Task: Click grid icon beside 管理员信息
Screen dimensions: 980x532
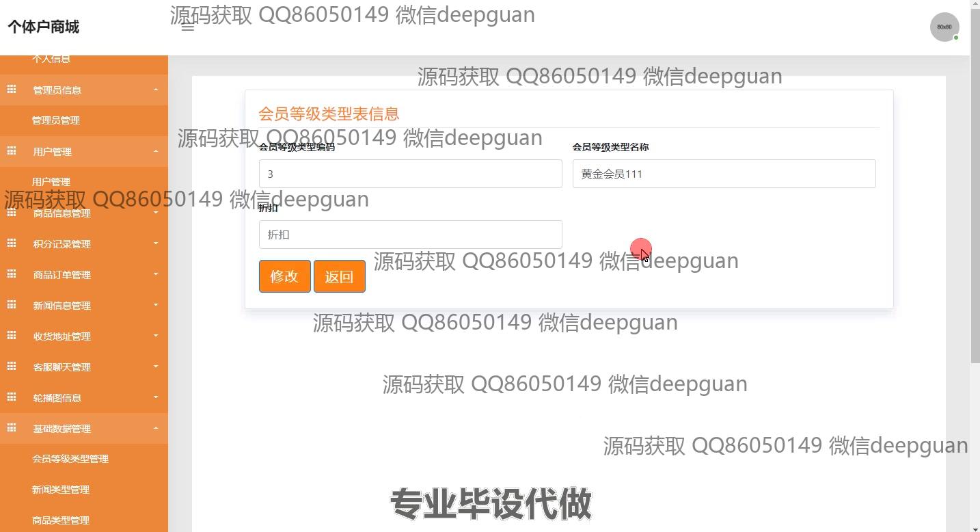Action: click(x=12, y=90)
